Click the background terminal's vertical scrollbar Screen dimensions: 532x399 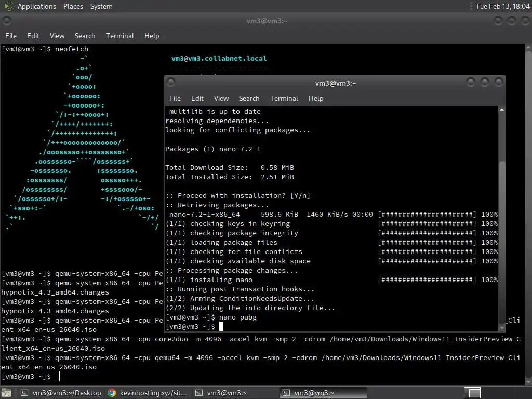coord(528,214)
